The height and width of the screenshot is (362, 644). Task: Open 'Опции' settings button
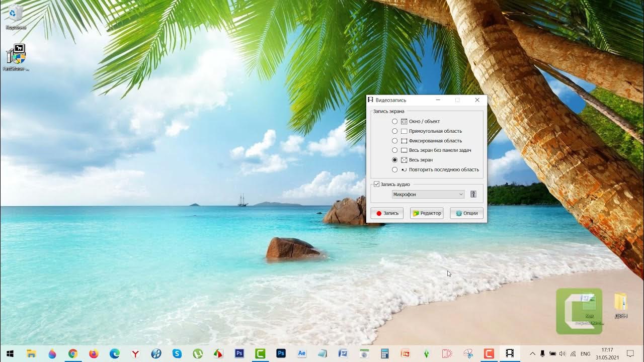(467, 213)
